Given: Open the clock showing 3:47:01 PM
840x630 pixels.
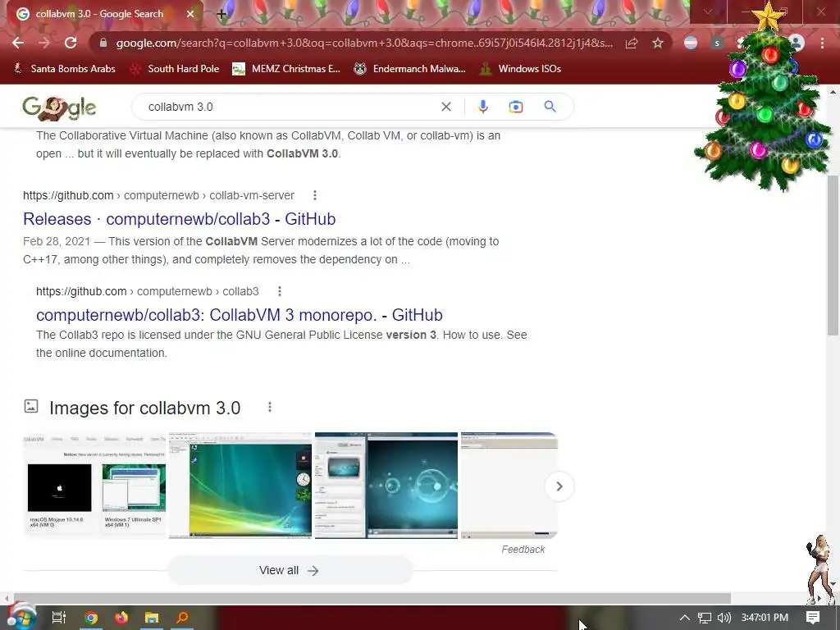Looking at the screenshot, I should click(x=765, y=618).
